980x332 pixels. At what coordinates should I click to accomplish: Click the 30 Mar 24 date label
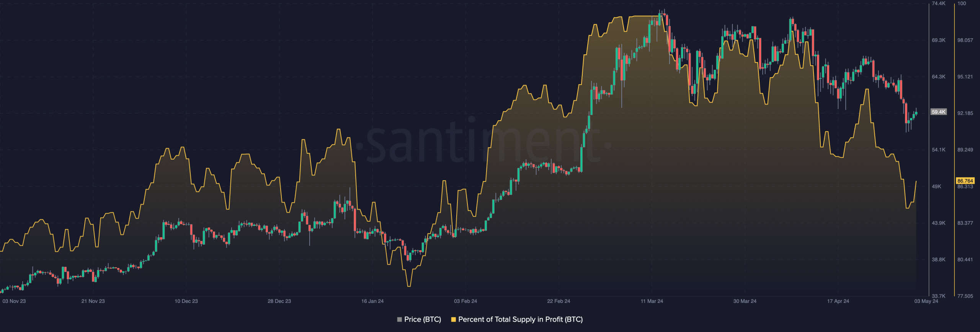(x=745, y=301)
